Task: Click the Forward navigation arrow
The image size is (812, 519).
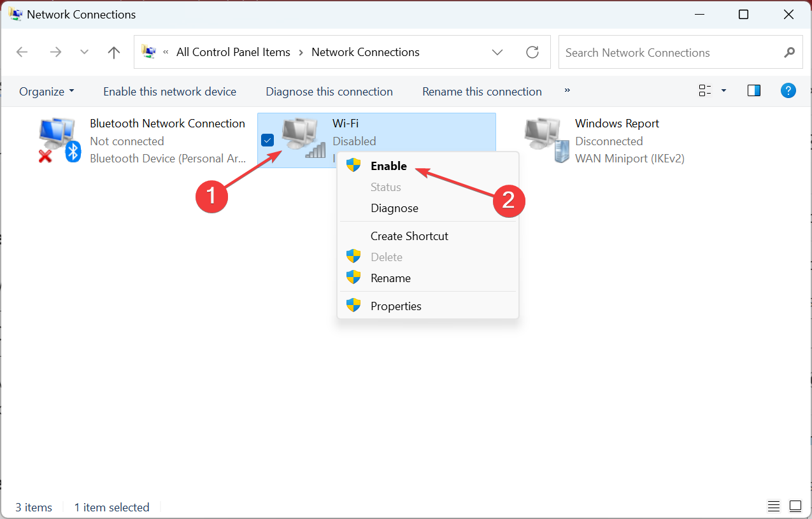Action: (x=55, y=52)
